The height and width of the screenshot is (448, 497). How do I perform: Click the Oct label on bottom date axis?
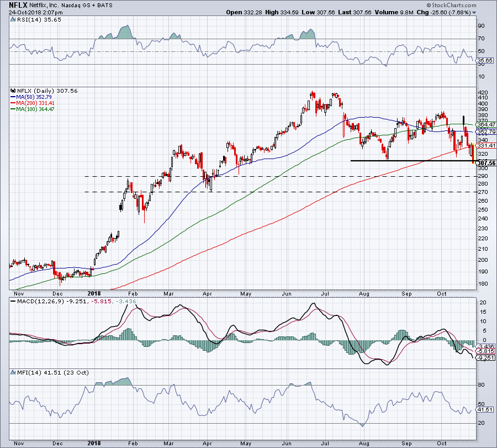(442, 443)
